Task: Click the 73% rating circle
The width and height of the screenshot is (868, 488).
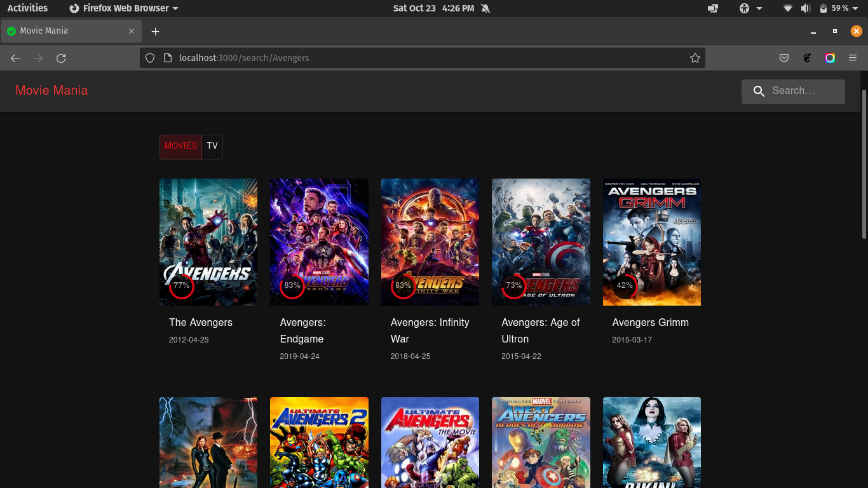Action: [x=514, y=286]
